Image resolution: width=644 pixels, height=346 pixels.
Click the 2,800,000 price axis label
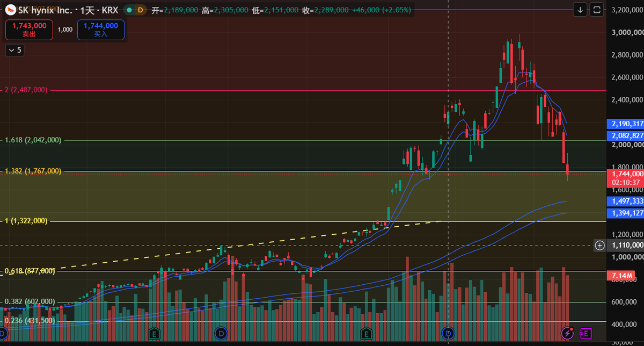pyautogui.click(x=627, y=55)
